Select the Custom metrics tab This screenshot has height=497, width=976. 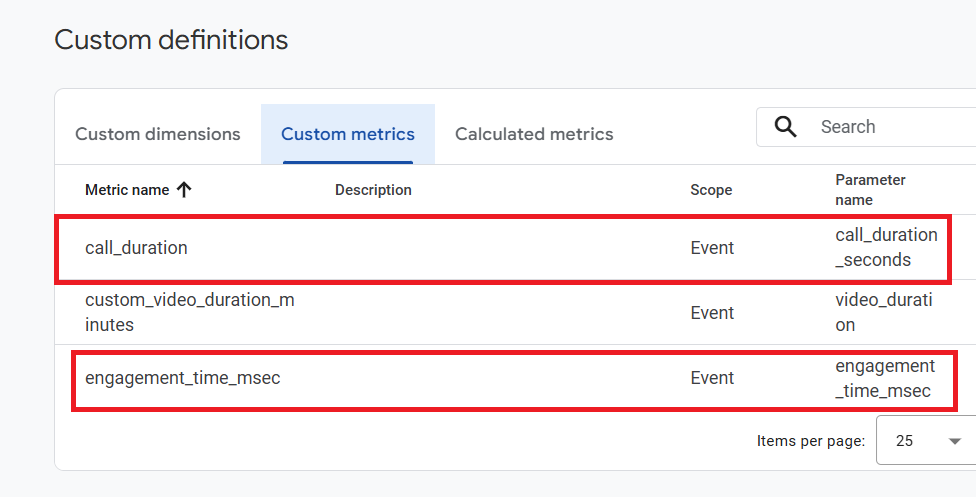pyautogui.click(x=348, y=134)
